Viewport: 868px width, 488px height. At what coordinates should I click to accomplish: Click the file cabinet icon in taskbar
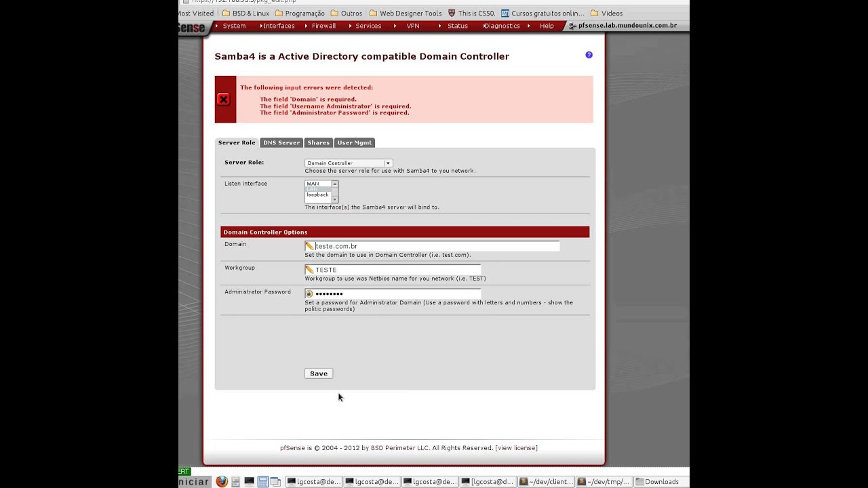click(235, 482)
